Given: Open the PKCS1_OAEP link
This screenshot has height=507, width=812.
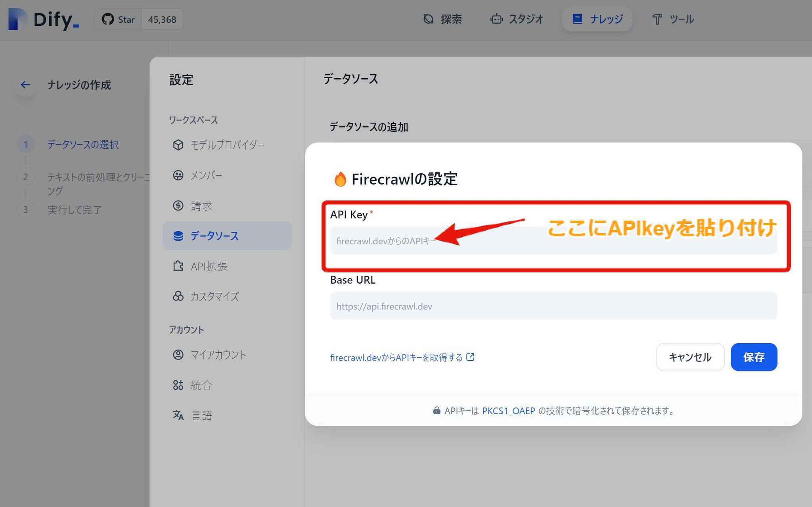Looking at the screenshot, I should pos(508,411).
